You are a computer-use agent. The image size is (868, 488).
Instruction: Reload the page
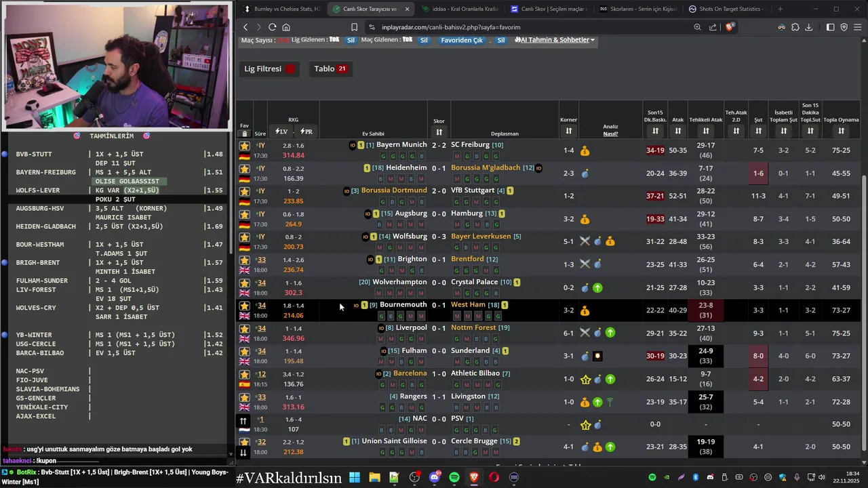pyautogui.click(x=272, y=27)
